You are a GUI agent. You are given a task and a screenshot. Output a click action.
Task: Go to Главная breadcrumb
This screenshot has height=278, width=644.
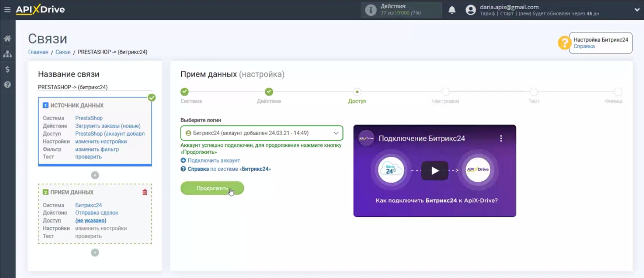(x=38, y=52)
